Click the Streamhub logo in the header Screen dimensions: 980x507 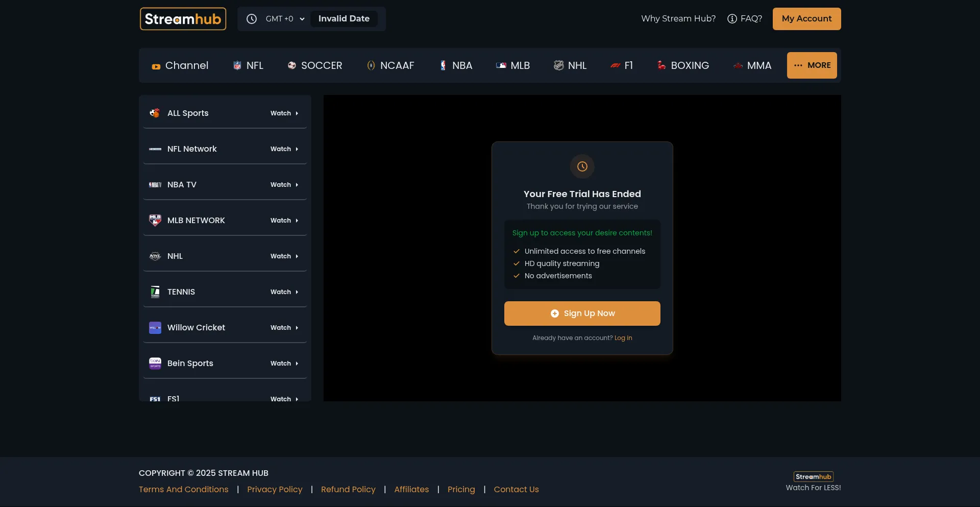pos(183,19)
